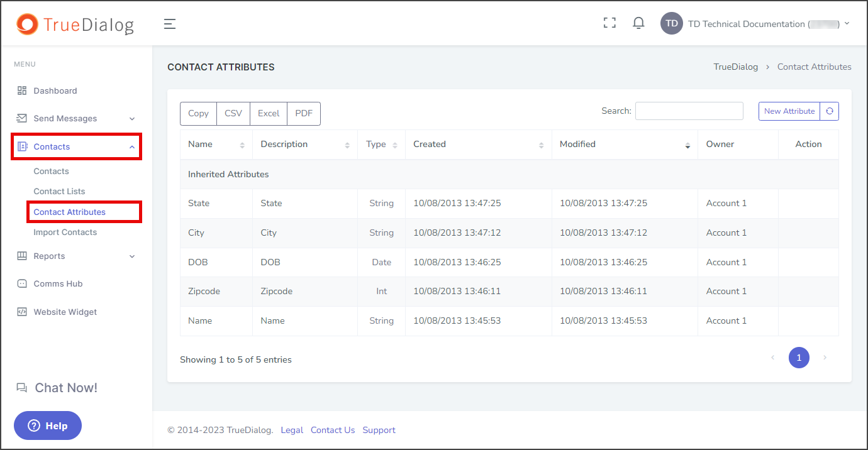Export table as CSV
This screenshot has height=450, width=868.
(233, 114)
